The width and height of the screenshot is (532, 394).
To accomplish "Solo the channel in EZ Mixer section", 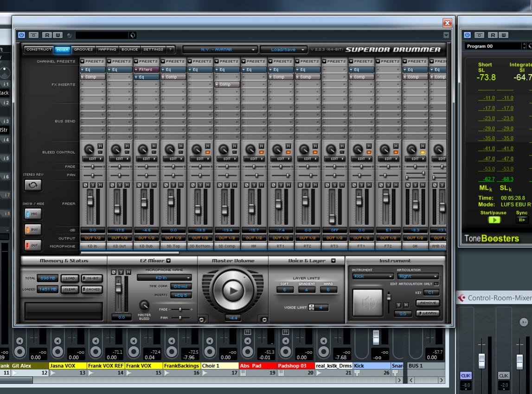I will pyautogui.click(x=121, y=272).
